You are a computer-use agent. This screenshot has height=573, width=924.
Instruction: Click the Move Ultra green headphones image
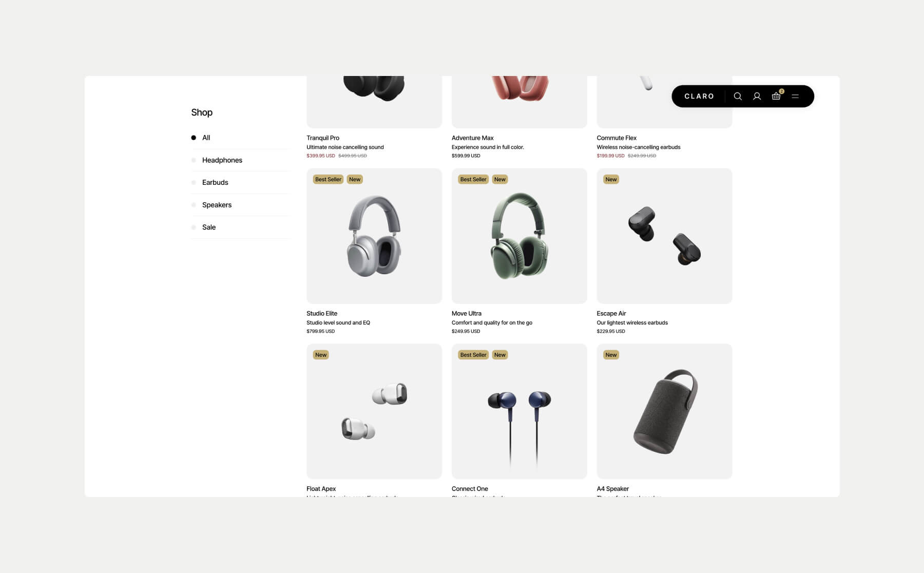click(519, 236)
